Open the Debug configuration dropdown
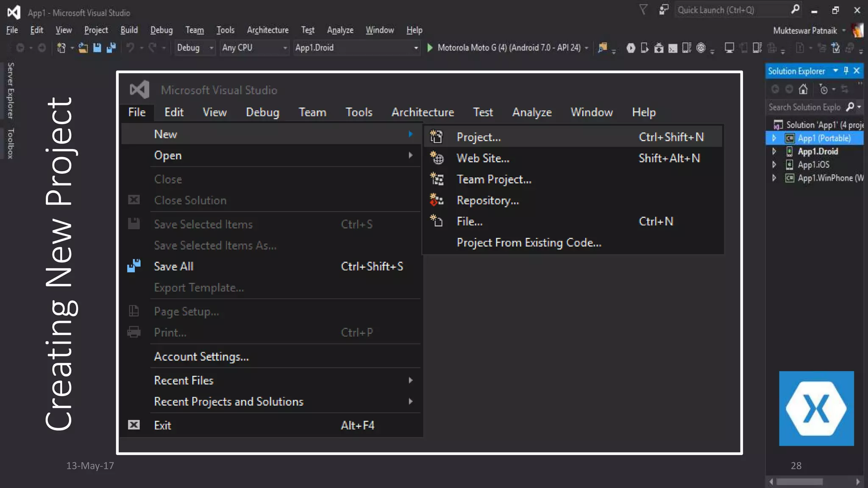 pos(211,48)
